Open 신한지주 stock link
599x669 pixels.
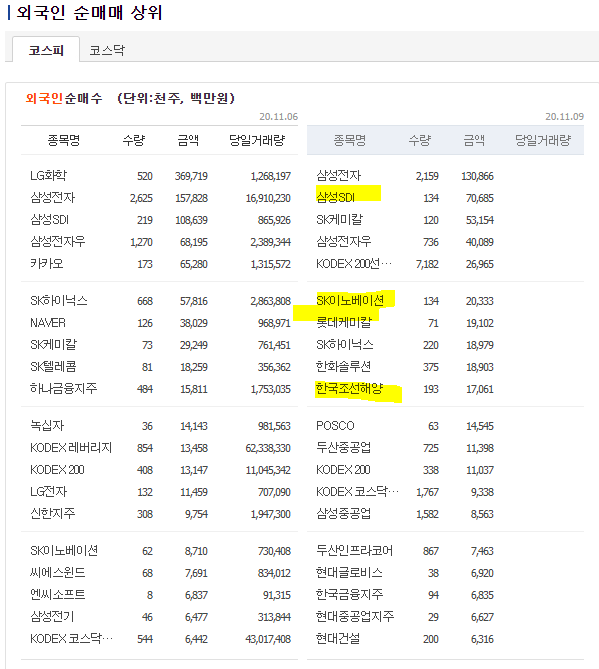[52, 513]
